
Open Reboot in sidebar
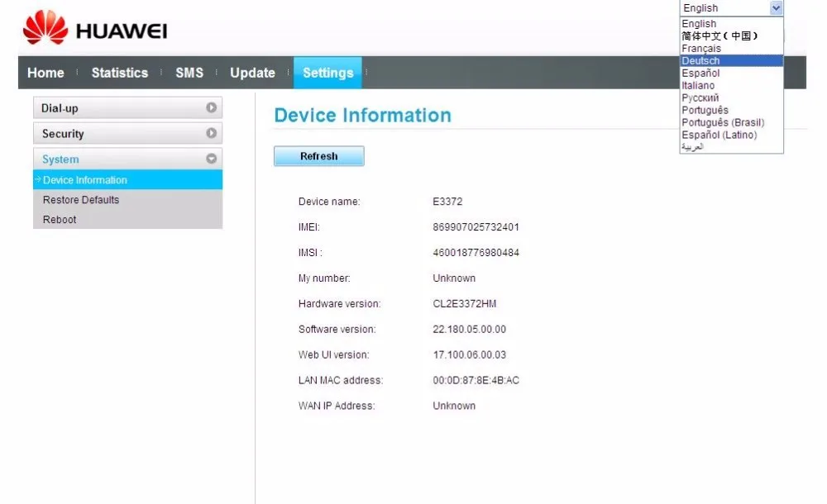(x=60, y=219)
